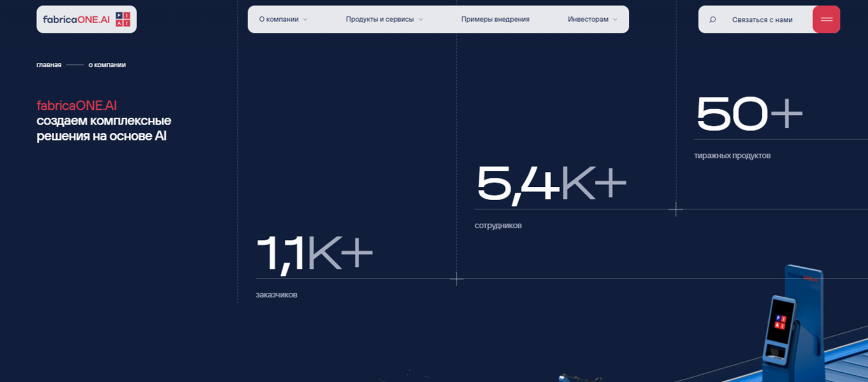The image size is (868, 382).
Task: Click the 50+ statistic
Action: click(x=749, y=113)
